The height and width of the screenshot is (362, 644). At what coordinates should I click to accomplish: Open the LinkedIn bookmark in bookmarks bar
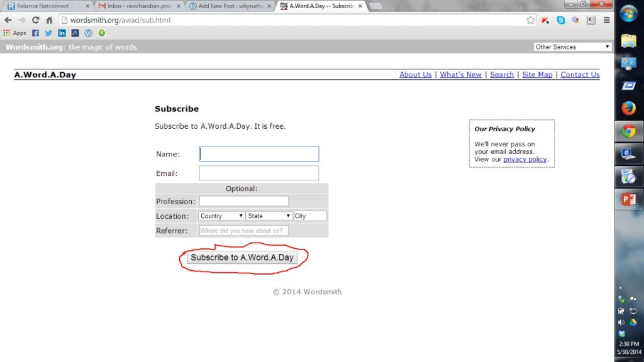(62, 33)
